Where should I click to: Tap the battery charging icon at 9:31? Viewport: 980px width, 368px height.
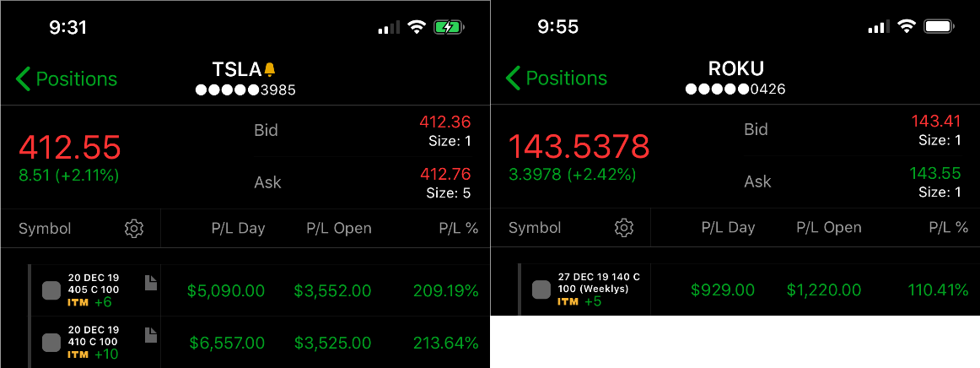(448, 27)
